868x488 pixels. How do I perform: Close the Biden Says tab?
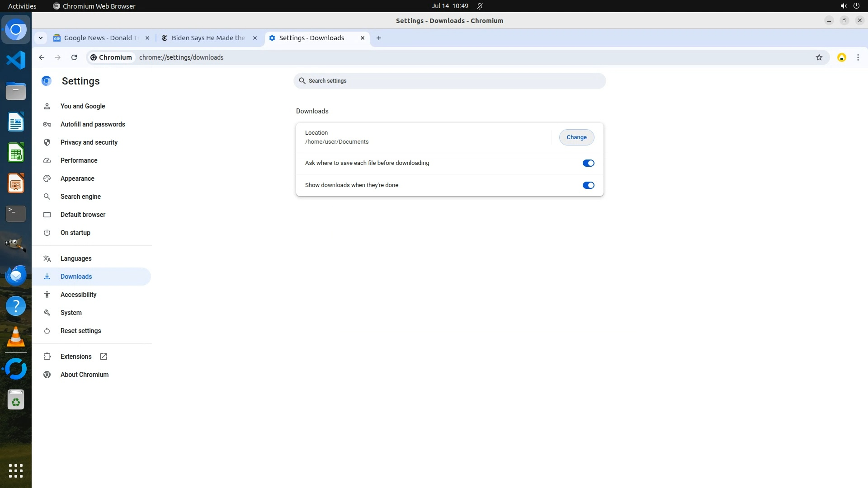[x=255, y=38]
